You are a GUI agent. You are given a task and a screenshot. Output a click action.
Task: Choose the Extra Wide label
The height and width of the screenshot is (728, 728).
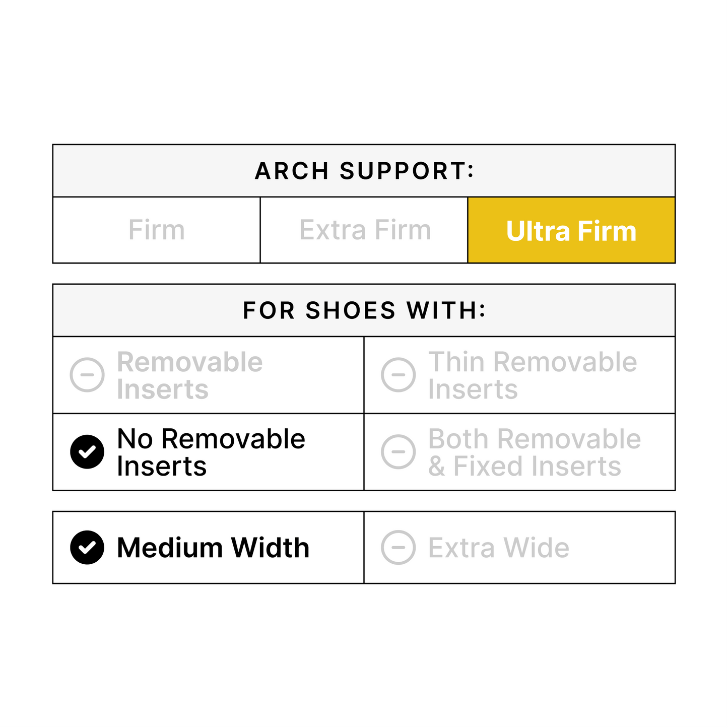coord(499,548)
